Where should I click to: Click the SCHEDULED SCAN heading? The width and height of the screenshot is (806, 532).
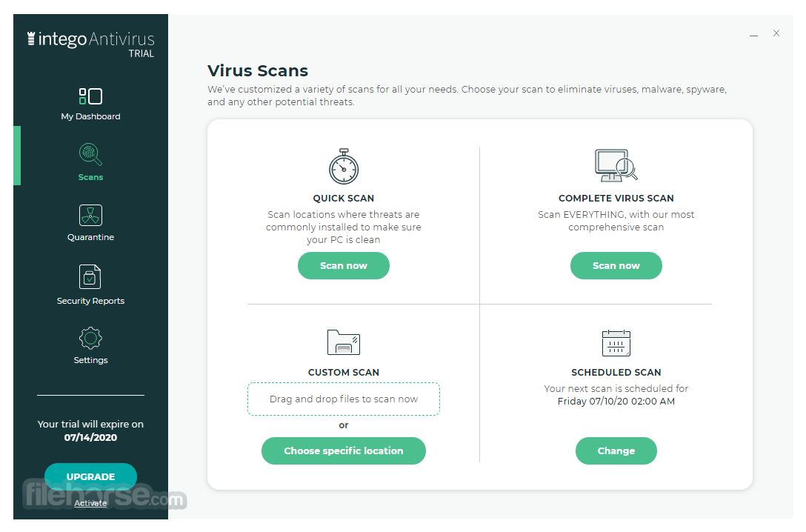(x=616, y=373)
